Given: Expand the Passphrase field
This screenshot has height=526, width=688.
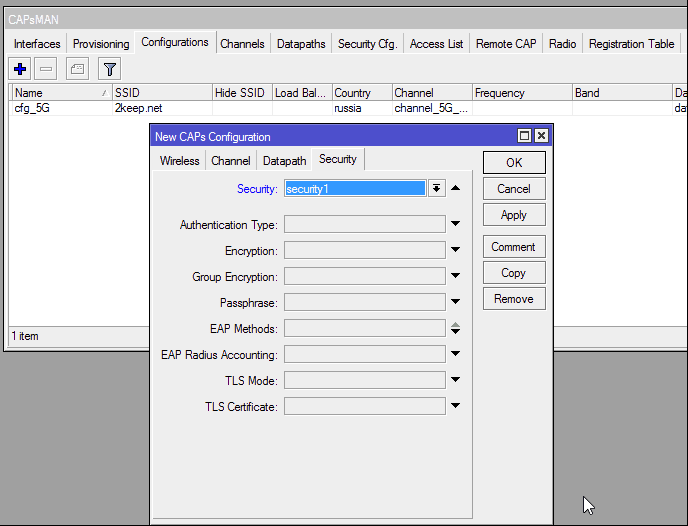Looking at the screenshot, I should tap(456, 302).
